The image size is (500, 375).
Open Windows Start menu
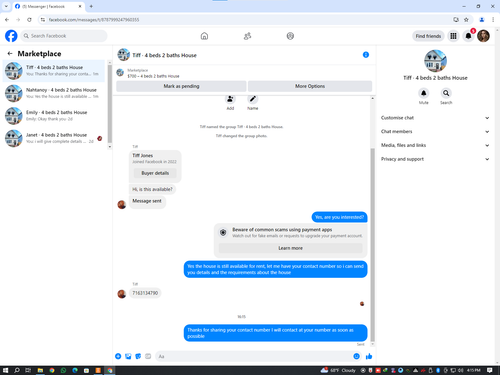pyautogui.click(x=5, y=370)
